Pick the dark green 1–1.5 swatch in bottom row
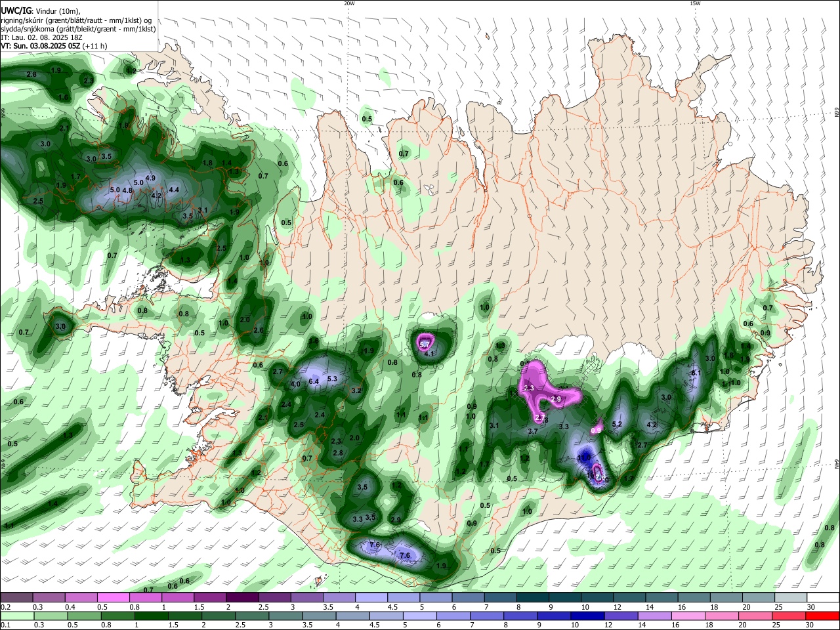The width and height of the screenshot is (840, 630). 151,616
